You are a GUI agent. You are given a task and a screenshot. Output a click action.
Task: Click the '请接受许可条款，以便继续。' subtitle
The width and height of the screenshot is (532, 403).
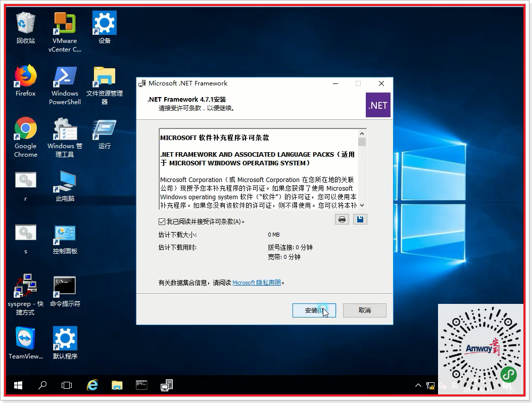coord(197,108)
